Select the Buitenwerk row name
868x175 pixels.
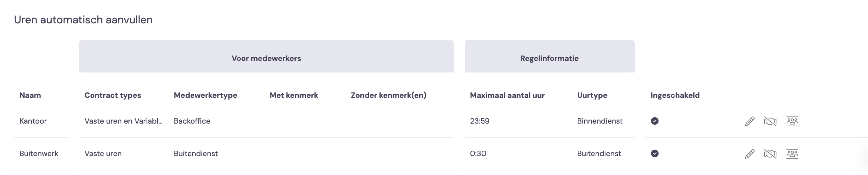39,153
